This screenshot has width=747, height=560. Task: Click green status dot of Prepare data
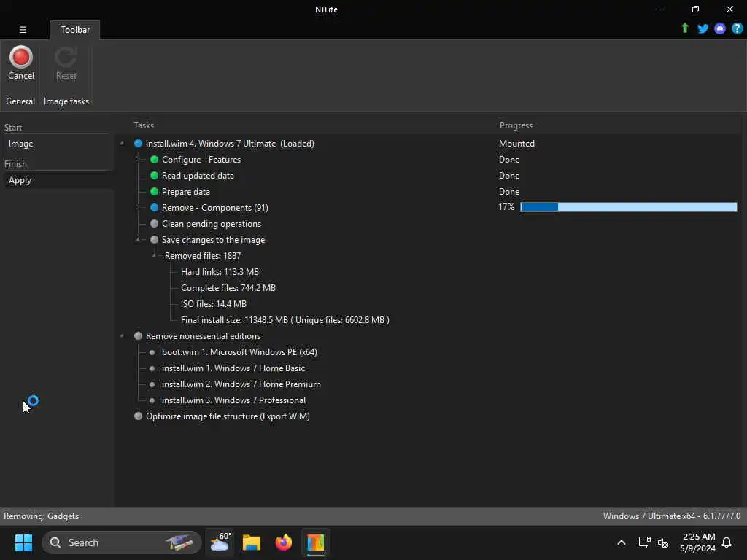coord(154,192)
